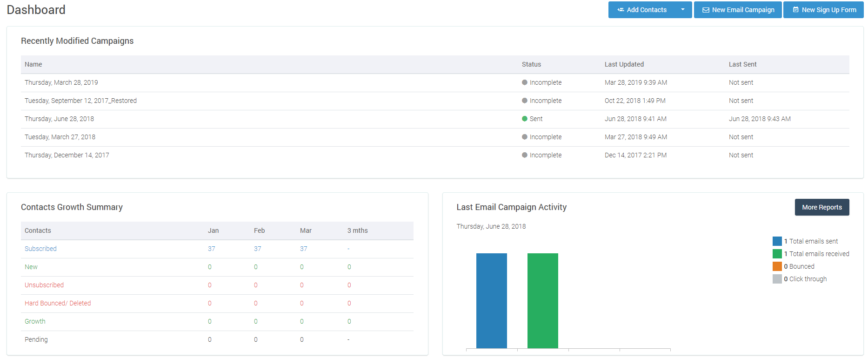Click the blue bar in the campaign chart
Image resolution: width=868 pixels, height=359 pixels.
click(492, 301)
